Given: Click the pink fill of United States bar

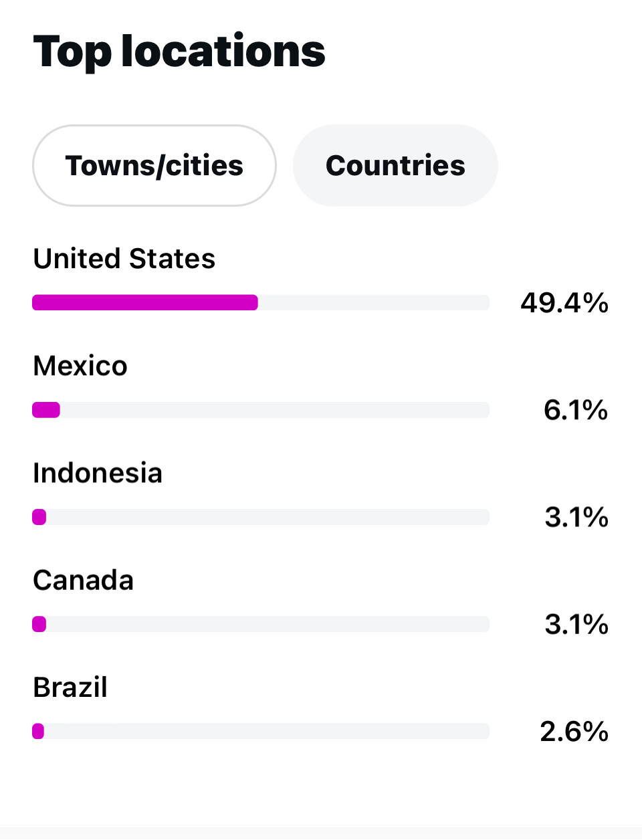Looking at the screenshot, I should (144, 302).
